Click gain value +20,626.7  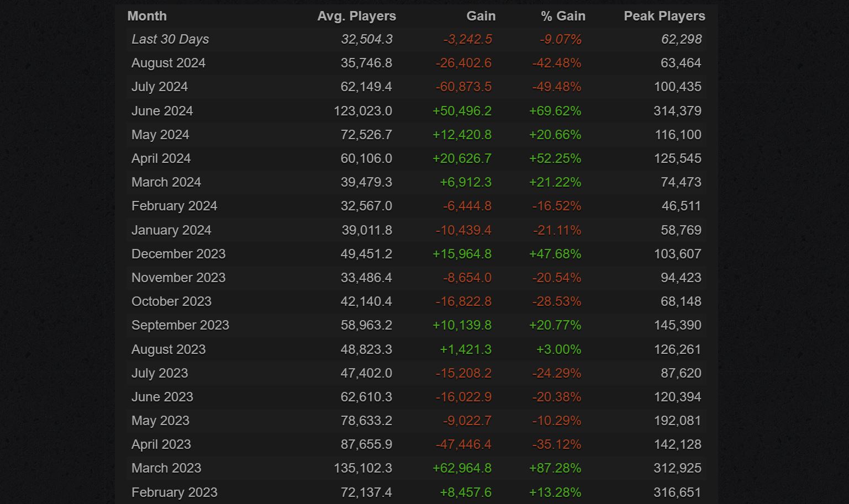click(x=462, y=158)
